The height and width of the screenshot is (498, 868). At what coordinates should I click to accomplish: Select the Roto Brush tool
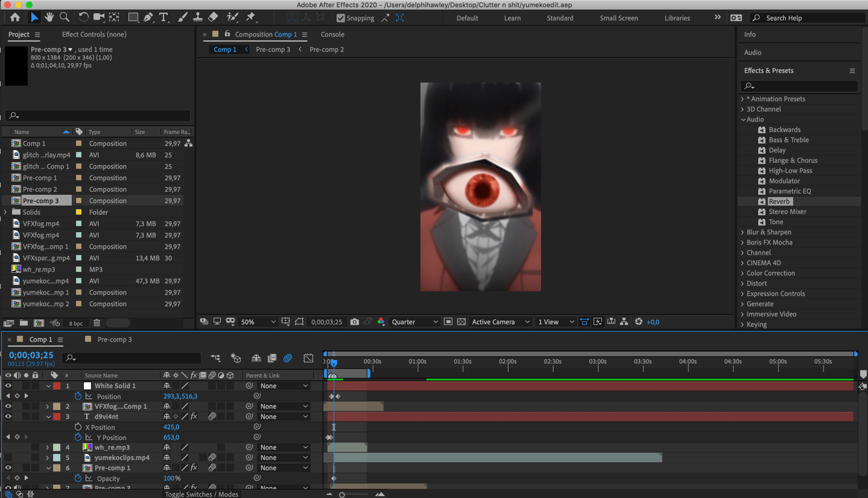click(x=233, y=17)
